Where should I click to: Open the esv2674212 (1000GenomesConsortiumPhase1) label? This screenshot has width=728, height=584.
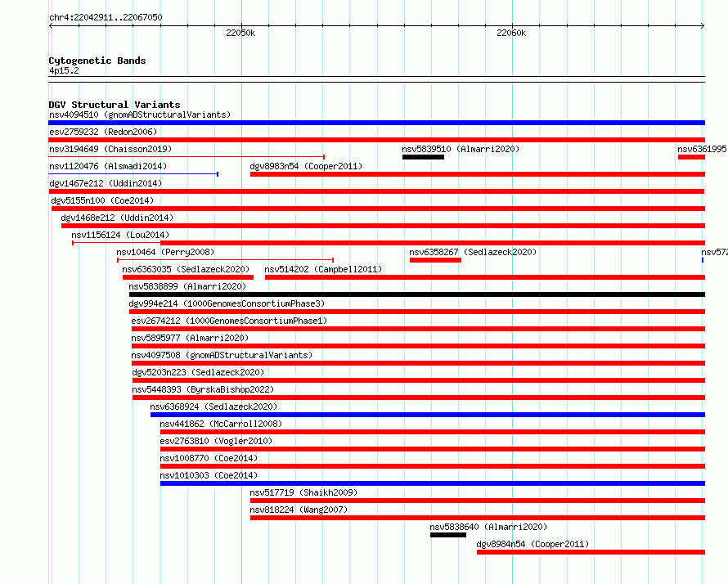point(229,321)
